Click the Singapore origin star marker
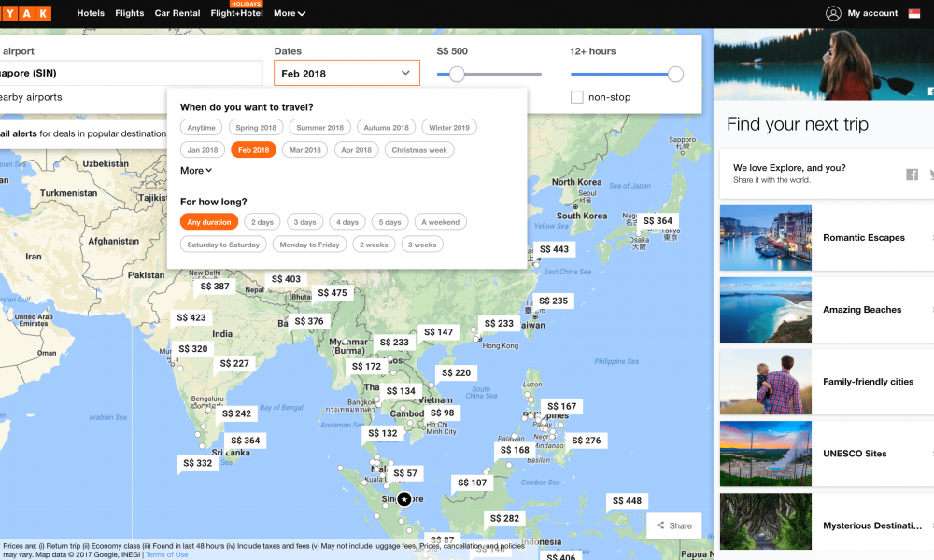 tap(403, 499)
